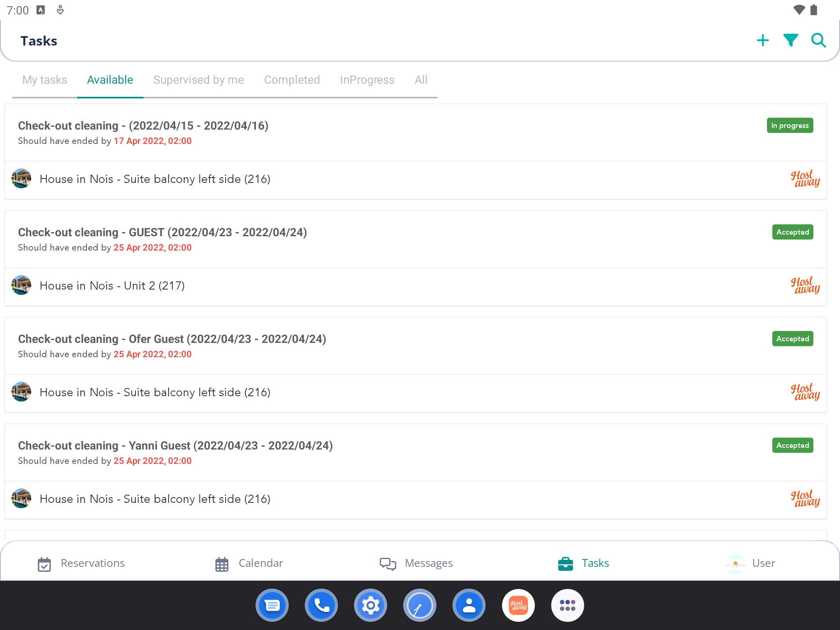Launch Hostaway app from dock
Viewport: 840px width, 630px height.
pos(518,605)
